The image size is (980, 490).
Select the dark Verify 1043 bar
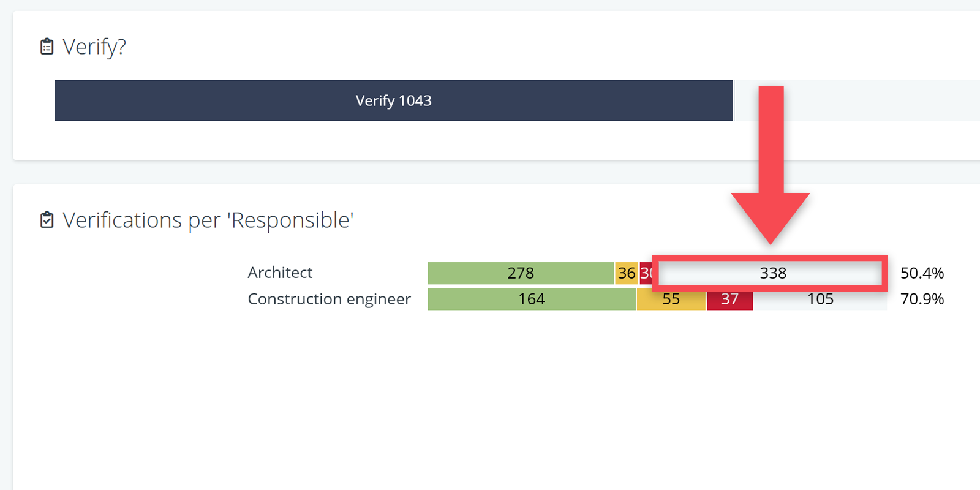click(393, 100)
